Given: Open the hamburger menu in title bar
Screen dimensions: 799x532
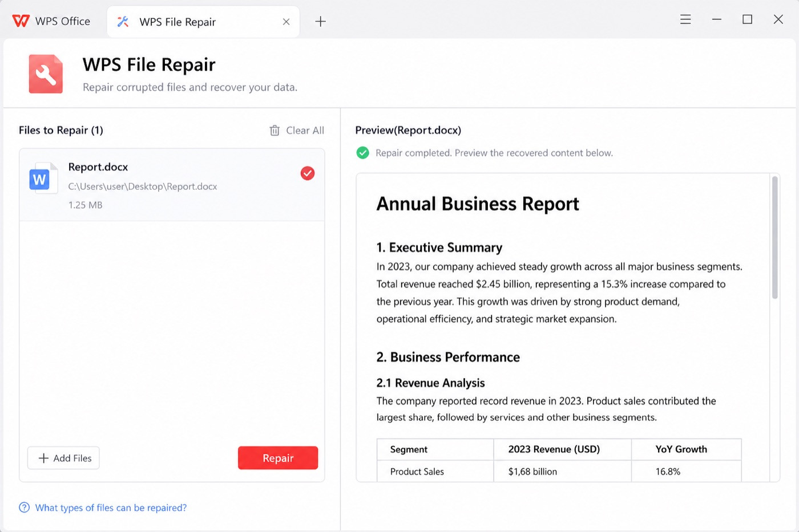Looking at the screenshot, I should click(685, 19).
